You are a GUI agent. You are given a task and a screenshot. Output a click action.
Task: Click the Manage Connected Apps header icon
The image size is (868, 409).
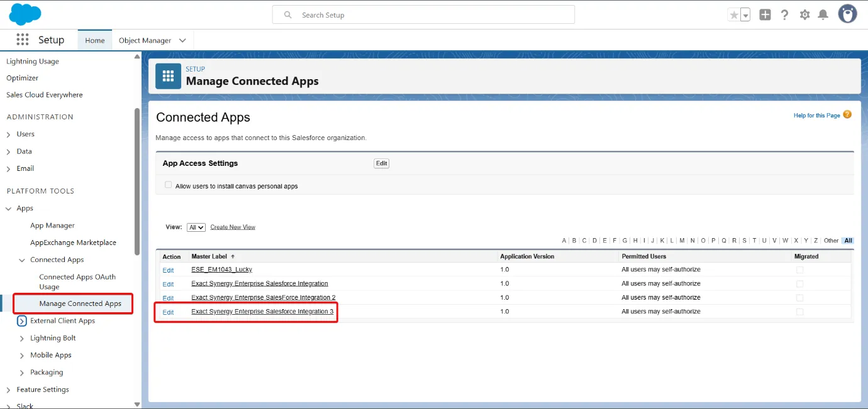tap(168, 76)
